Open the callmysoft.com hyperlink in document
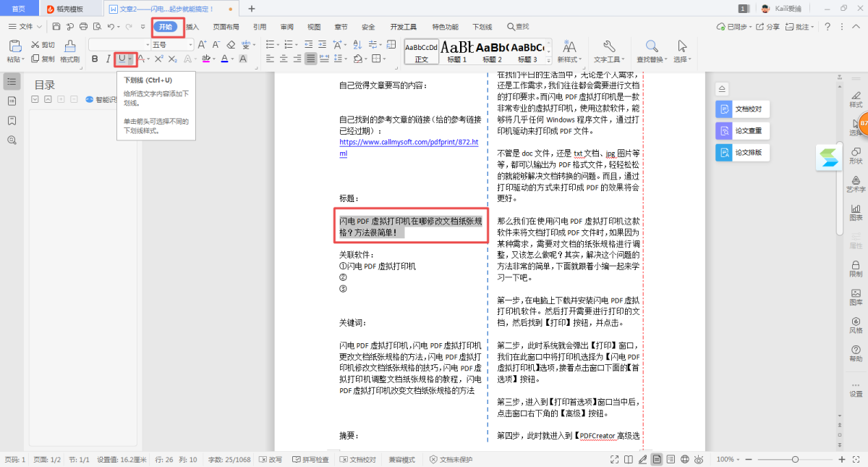The height and width of the screenshot is (467, 868). pyautogui.click(x=409, y=143)
